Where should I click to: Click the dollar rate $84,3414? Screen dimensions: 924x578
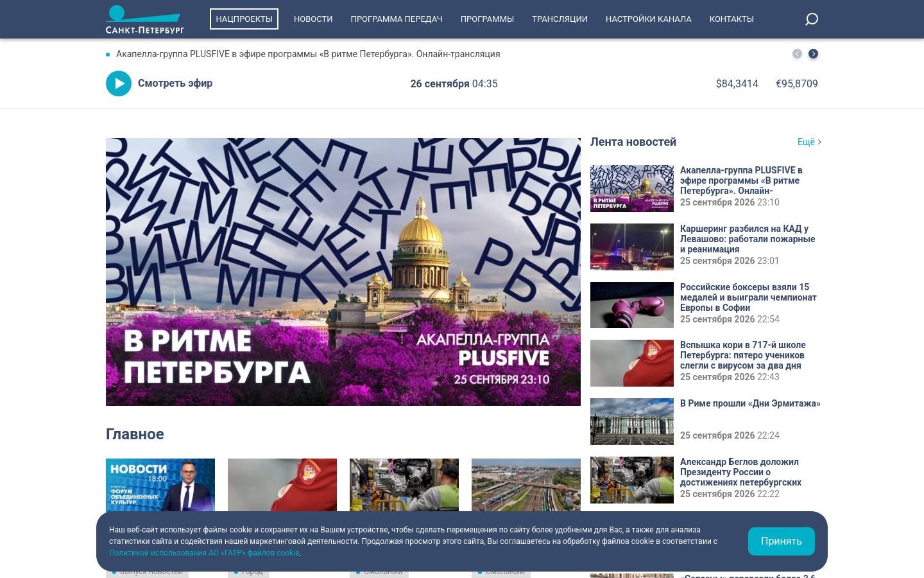click(737, 83)
